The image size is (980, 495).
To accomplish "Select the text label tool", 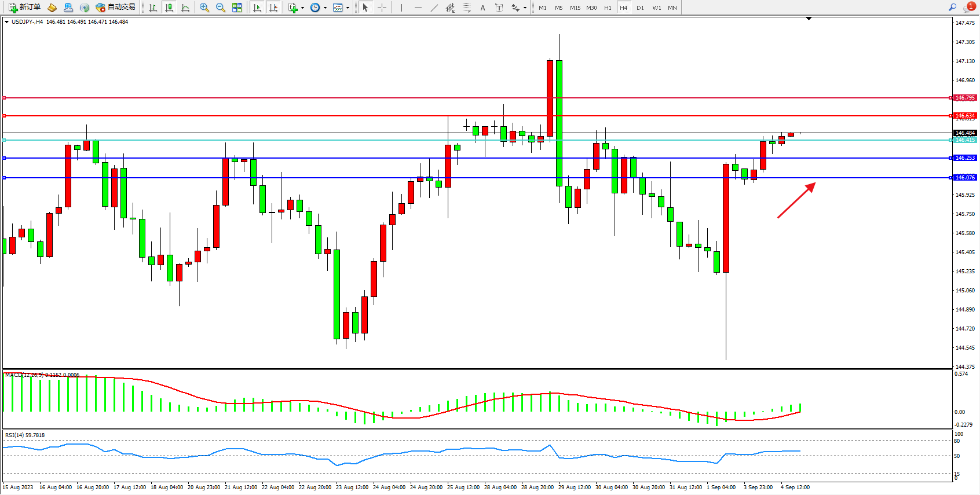I will tap(499, 8).
